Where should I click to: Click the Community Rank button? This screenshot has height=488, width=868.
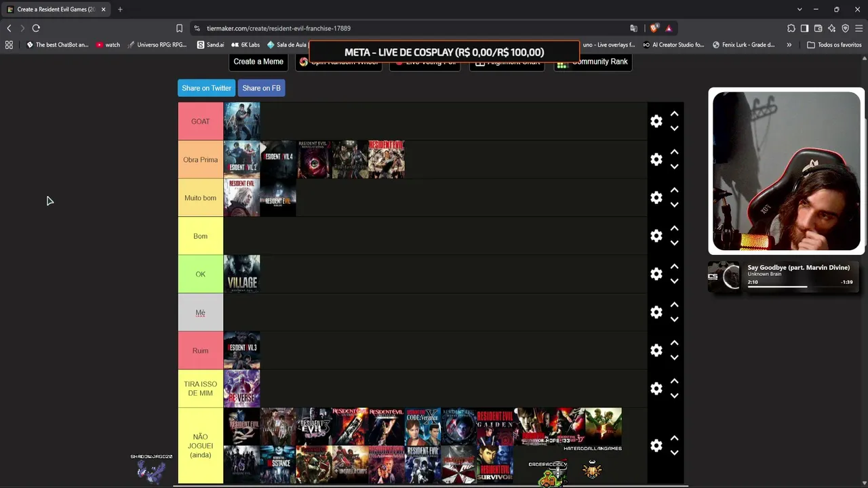click(593, 62)
